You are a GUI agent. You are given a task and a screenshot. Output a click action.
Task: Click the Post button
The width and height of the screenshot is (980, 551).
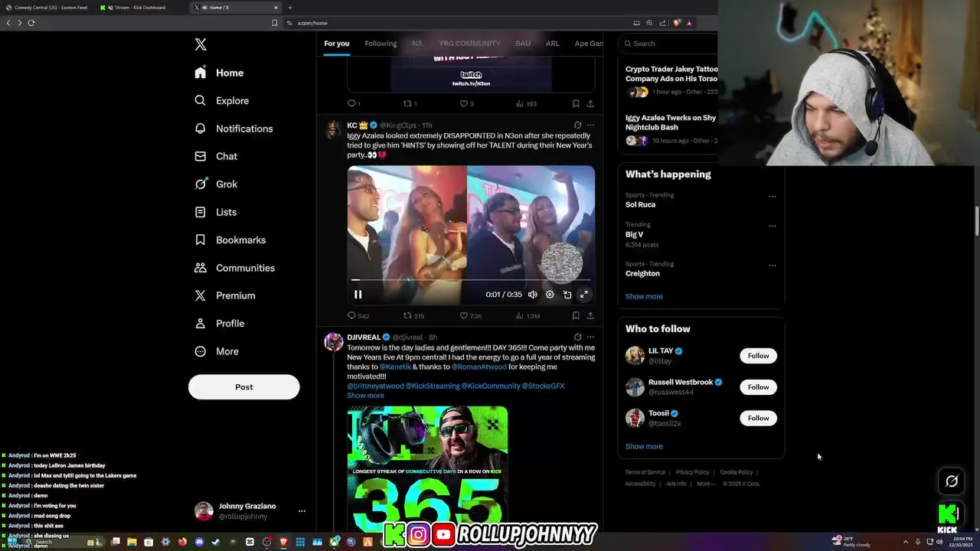(x=243, y=386)
